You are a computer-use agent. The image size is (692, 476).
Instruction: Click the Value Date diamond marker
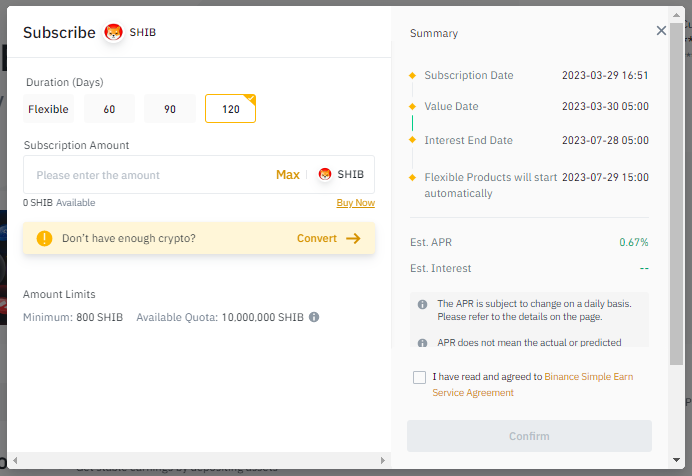pos(412,106)
